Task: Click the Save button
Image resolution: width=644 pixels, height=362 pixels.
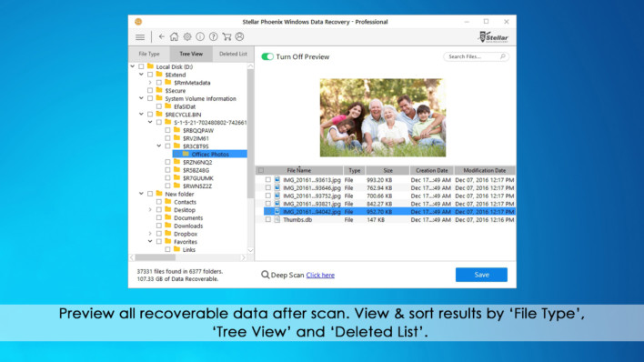Action: [481, 275]
